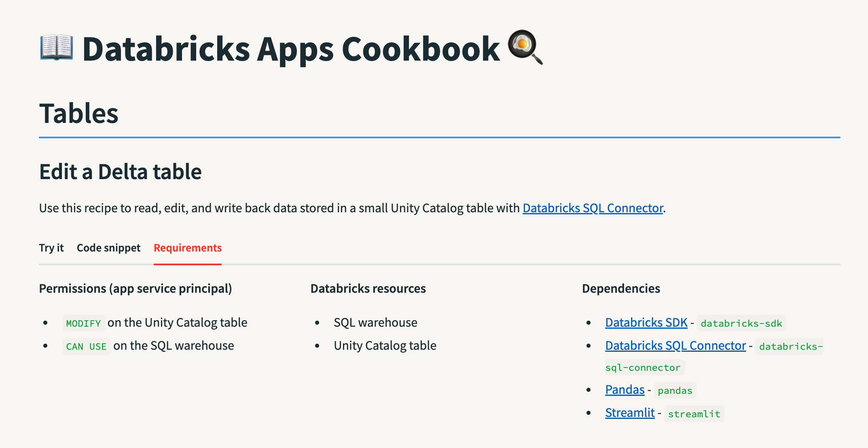This screenshot has width=868, height=448.
Task: Open the Databricks SDK dependency link
Action: [x=646, y=322]
